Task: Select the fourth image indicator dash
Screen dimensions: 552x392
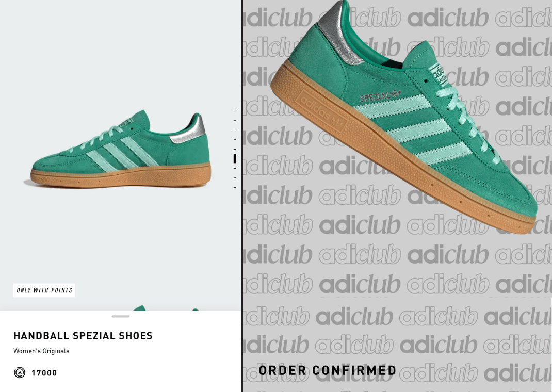Action: pos(234,140)
